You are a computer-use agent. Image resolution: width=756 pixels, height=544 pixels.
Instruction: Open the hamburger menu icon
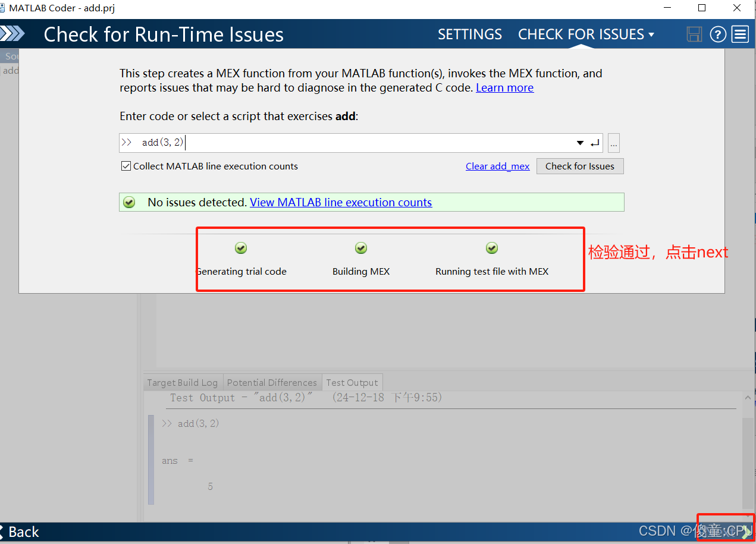pyautogui.click(x=740, y=34)
